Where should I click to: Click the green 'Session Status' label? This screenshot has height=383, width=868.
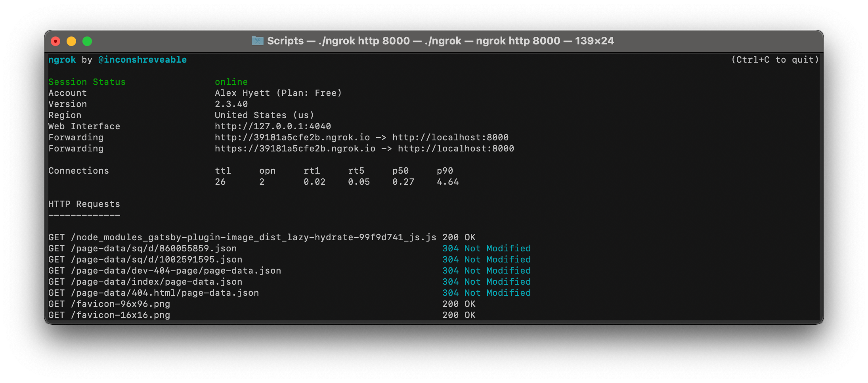click(x=87, y=82)
